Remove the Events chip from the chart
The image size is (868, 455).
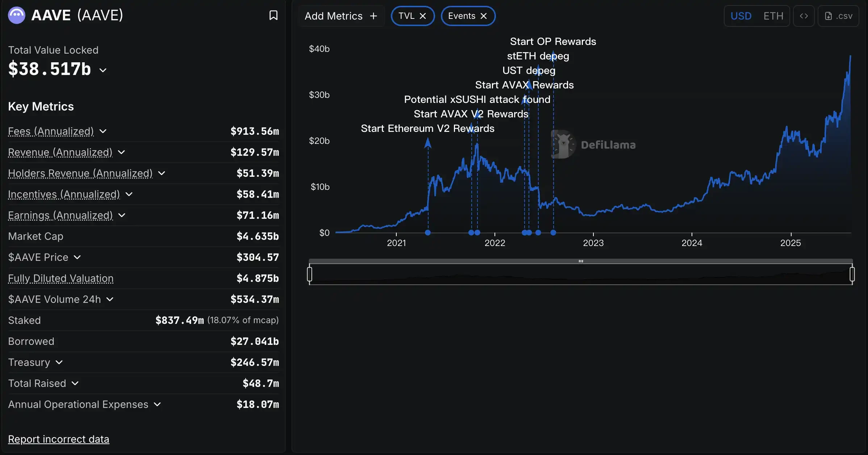coord(483,16)
